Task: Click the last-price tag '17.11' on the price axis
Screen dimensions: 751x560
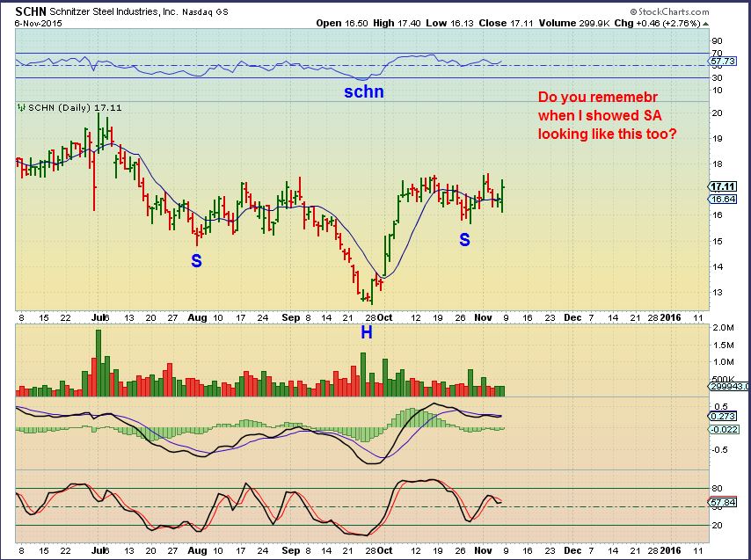Action: point(723,186)
